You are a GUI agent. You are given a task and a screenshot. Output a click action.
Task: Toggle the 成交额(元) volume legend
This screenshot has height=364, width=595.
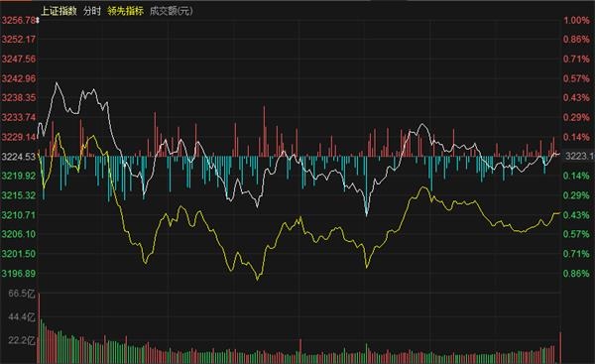[172, 11]
